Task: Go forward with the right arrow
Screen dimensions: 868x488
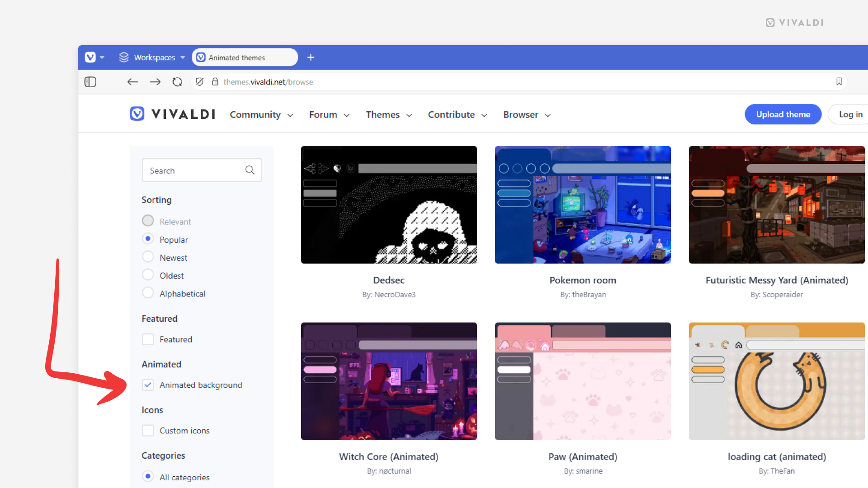Action: coord(155,82)
